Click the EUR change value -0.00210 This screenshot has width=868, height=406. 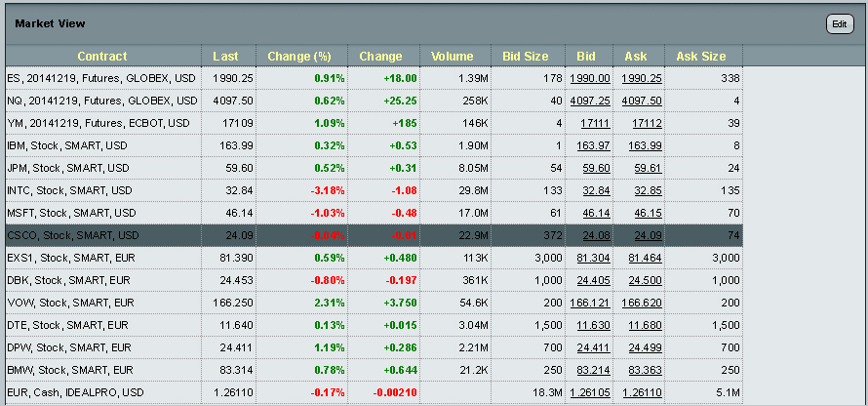click(x=395, y=392)
